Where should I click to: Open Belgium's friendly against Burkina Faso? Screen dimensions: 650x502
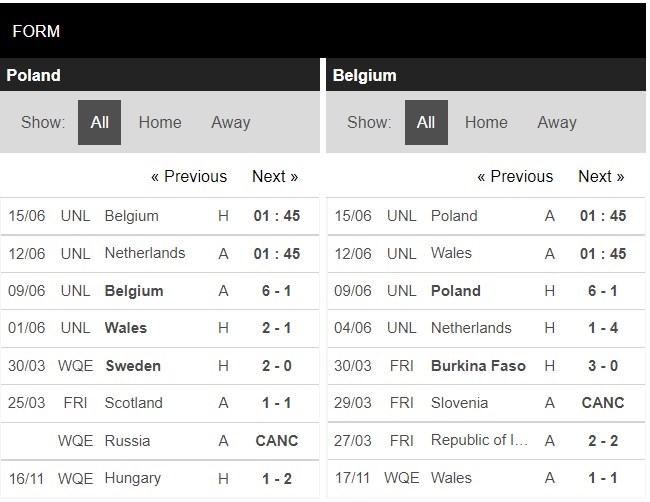point(486,366)
